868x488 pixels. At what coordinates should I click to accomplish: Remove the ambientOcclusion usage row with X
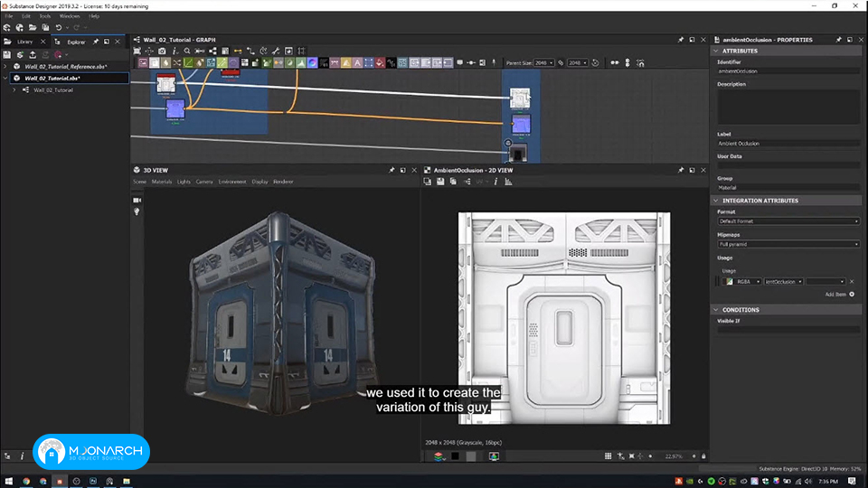coord(852,282)
